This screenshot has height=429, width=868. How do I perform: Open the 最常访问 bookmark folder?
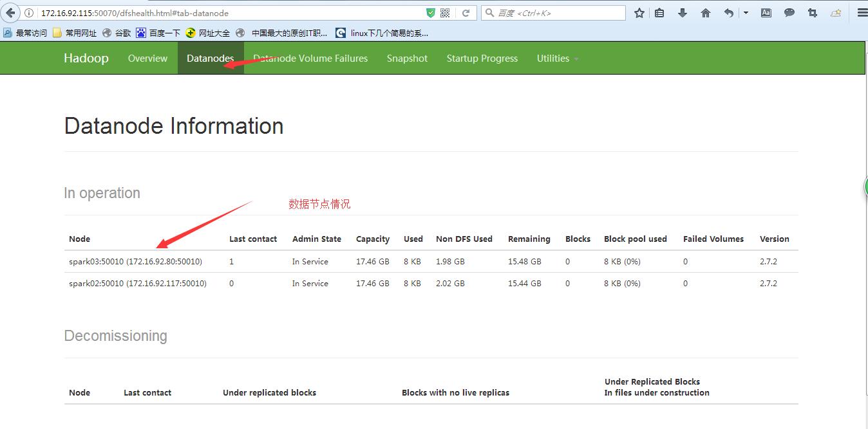[x=25, y=33]
